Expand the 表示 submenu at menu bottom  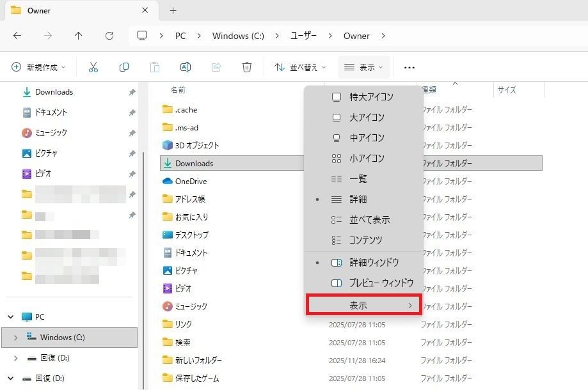[363, 306]
